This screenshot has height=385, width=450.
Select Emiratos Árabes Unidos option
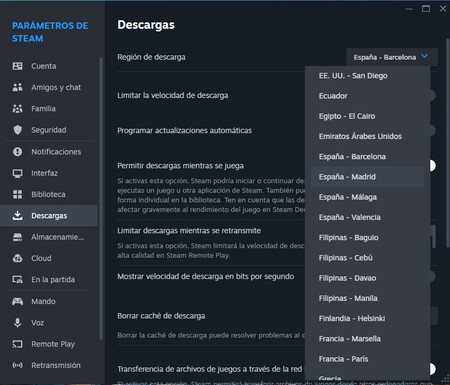point(367,136)
